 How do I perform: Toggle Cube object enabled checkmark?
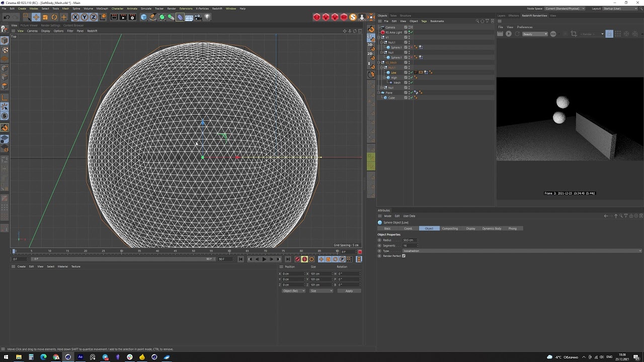click(411, 98)
